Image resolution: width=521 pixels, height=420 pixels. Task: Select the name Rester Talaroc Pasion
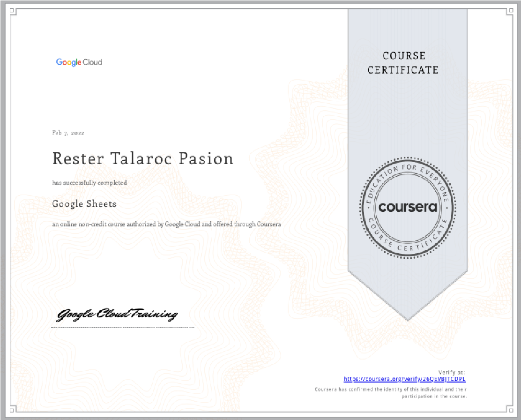143,158
